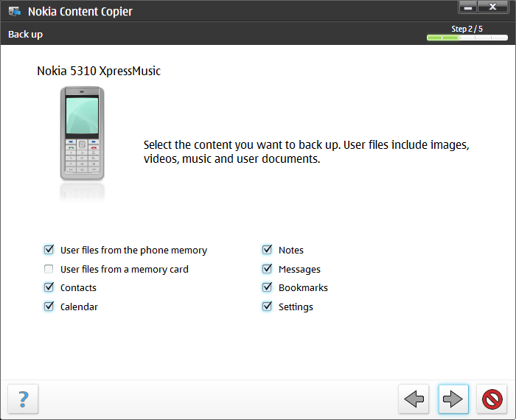
Task: Click the Nokia 5310 XpressMusic device name
Action: [x=99, y=71]
